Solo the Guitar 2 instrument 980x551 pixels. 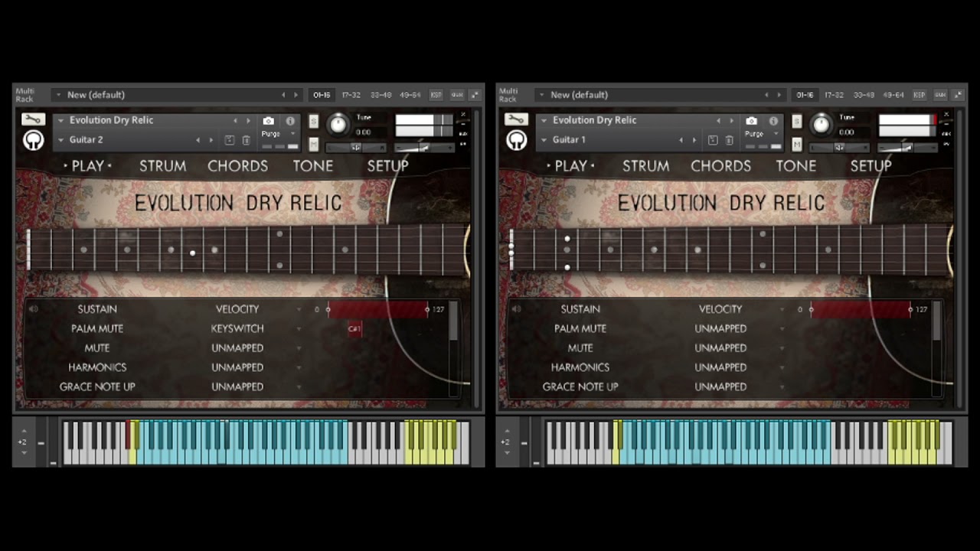(x=313, y=122)
